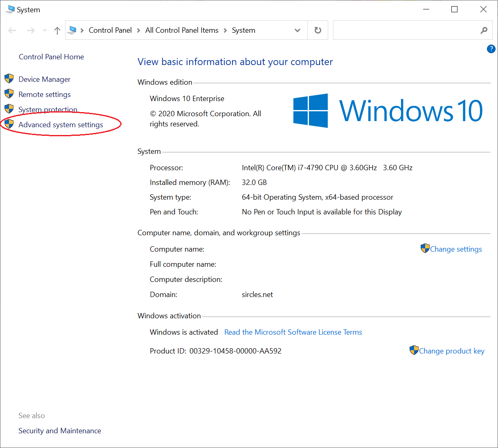Read the Microsoft Software License Terms
This screenshot has width=498, height=448.
(293, 332)
